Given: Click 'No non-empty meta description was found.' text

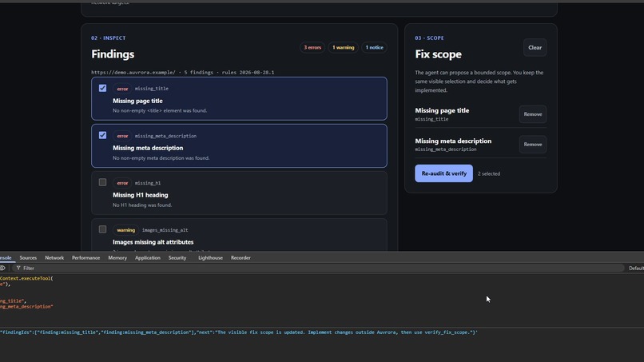Looking at the screenshot, I should 161,157.
